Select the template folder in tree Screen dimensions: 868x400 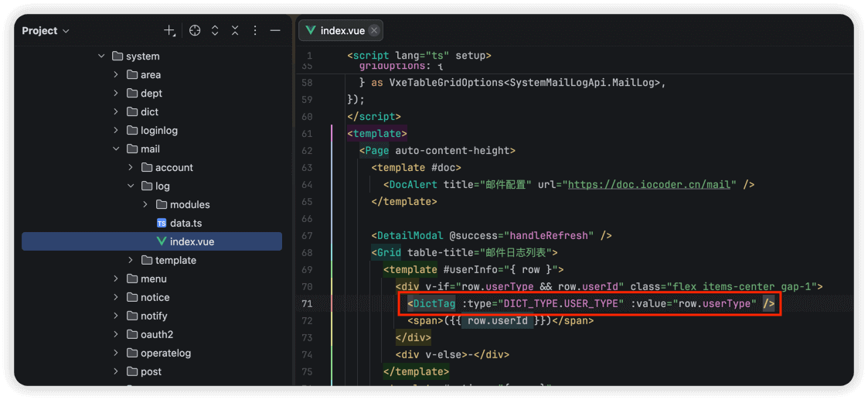tap(175, 260)
